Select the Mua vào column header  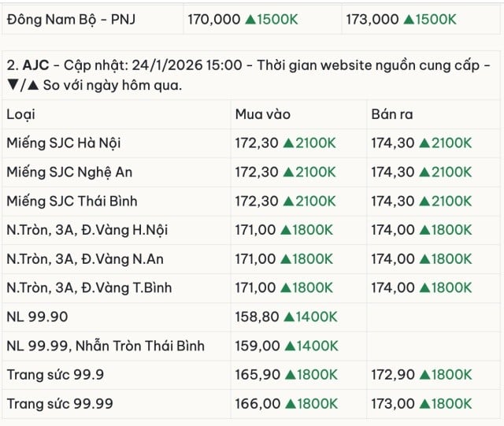pos(260,115)
